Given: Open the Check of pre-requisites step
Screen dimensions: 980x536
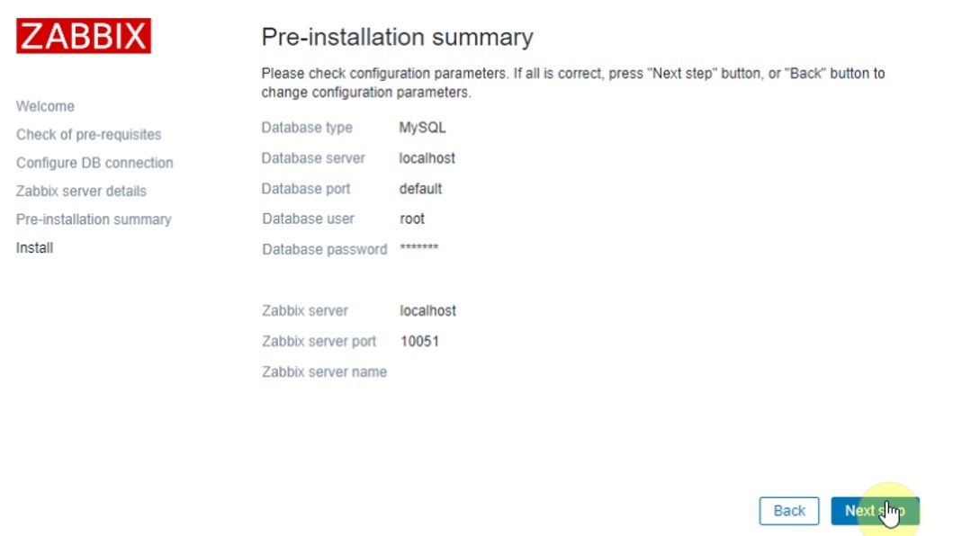Looking at the screenshot, I should 88,134.
